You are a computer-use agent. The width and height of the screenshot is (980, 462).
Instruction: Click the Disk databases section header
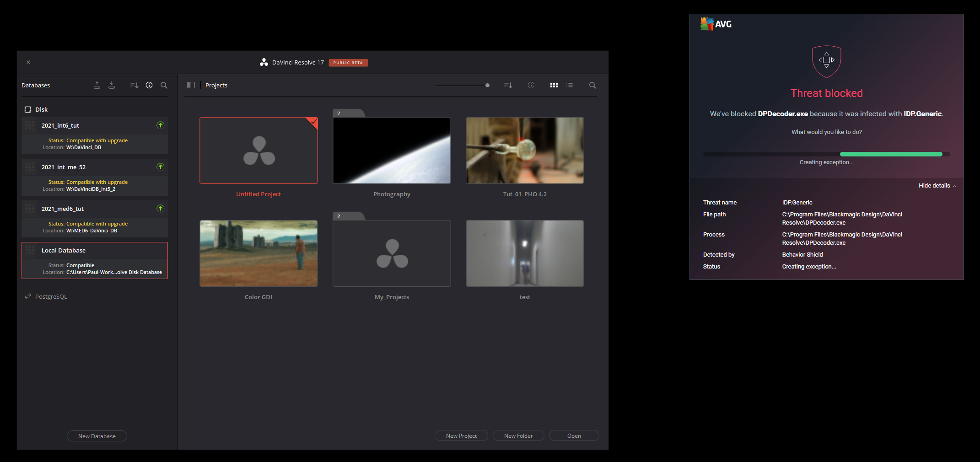(x=36, y=109)
